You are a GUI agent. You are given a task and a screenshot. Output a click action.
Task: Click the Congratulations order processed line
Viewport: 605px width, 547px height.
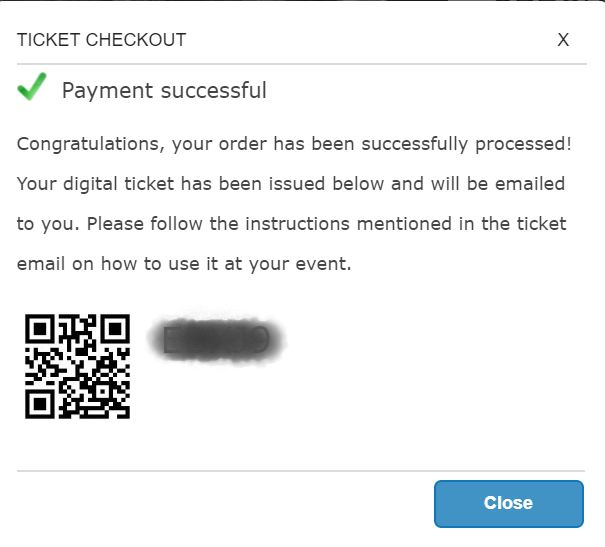pos(294,144)
